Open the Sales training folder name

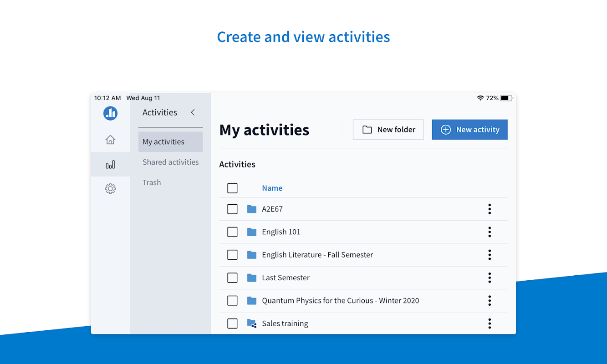tap(285, 324)
